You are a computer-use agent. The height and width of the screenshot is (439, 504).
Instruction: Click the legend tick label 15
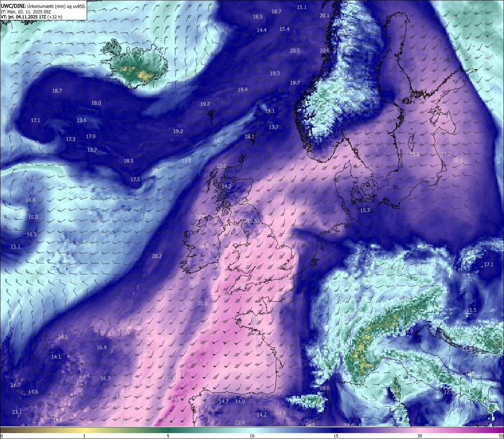(x=336, y=436)
